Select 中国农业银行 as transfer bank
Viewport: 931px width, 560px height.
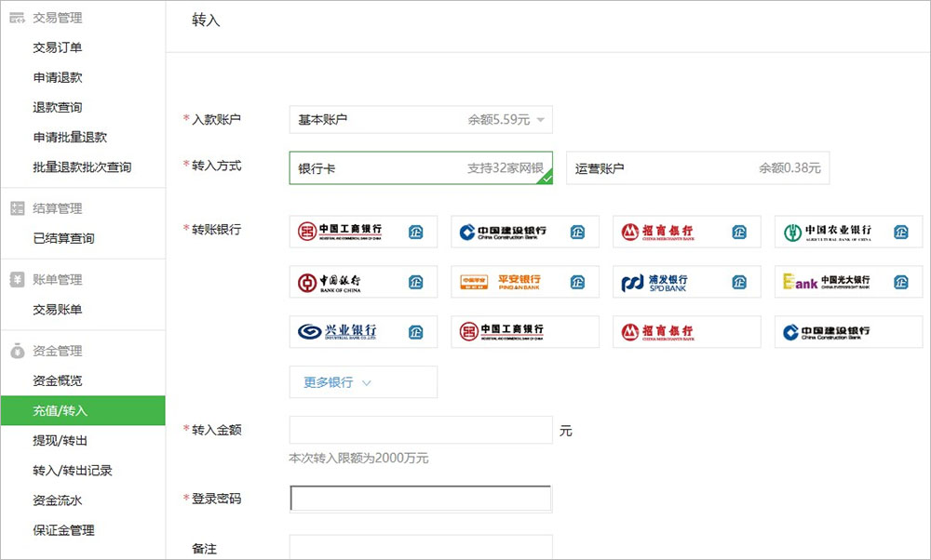coord(848,232)
